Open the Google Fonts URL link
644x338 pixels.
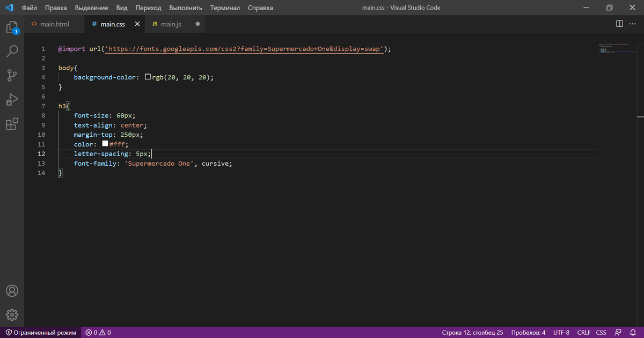(245, 49)
